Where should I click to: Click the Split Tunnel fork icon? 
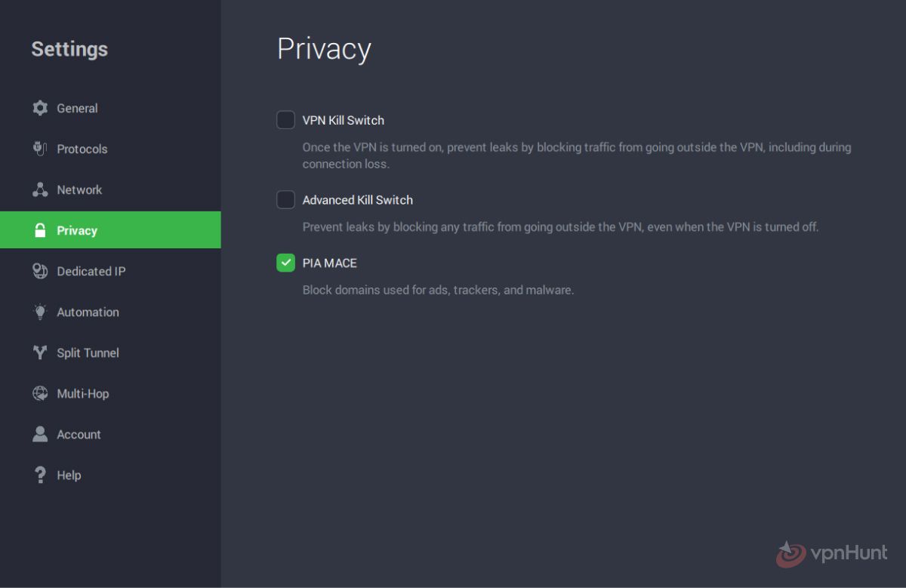(x=40, y=352)
